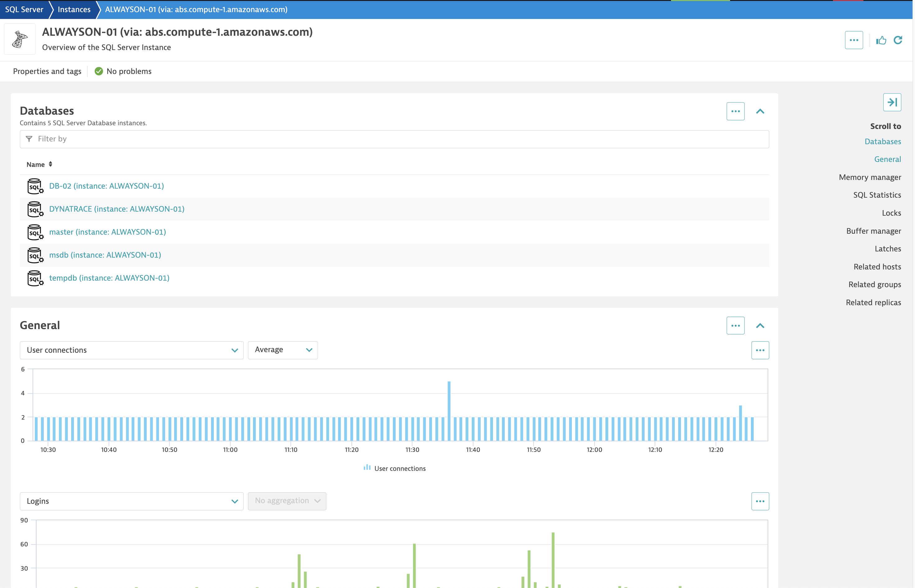Collapse the Databases section
The image size is (915, 588).
pyautogui.click(x=760, y=111)
